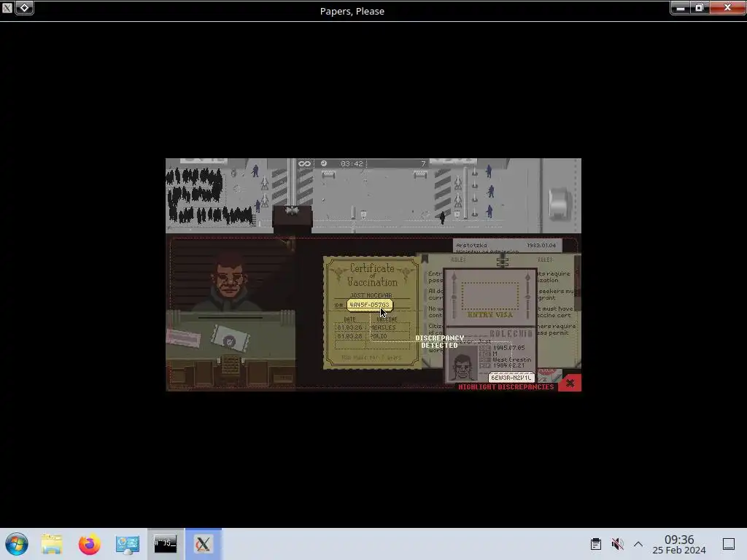The width and height of the screenshot is (747, 560).
Task: Open the clipboard tray icon
Action: pyautogui.click(x=595, y=544)
